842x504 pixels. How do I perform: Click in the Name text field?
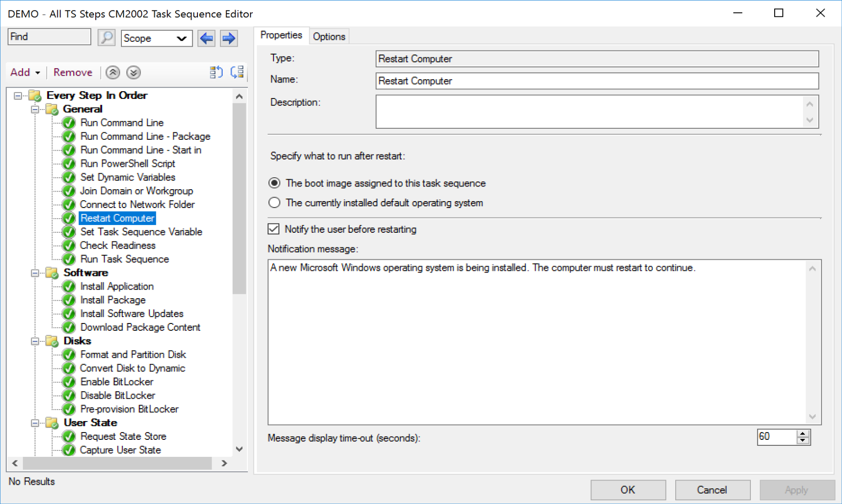coord(596,81)
